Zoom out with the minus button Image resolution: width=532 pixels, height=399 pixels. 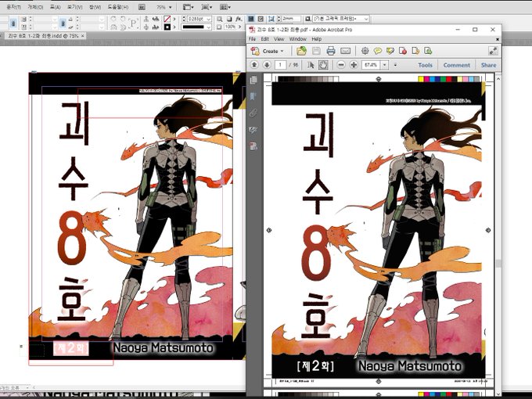pyautogui.click(x=341, y=65)
